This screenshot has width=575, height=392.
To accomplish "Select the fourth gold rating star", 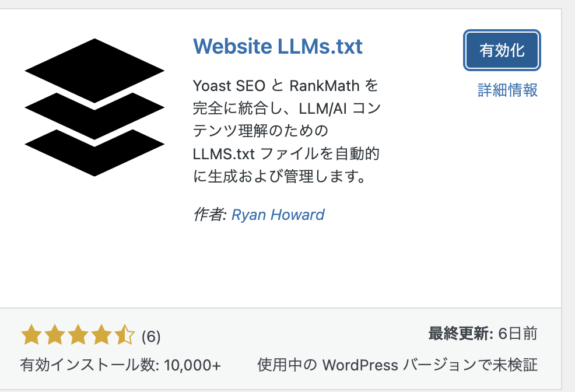I will (101, 335).
